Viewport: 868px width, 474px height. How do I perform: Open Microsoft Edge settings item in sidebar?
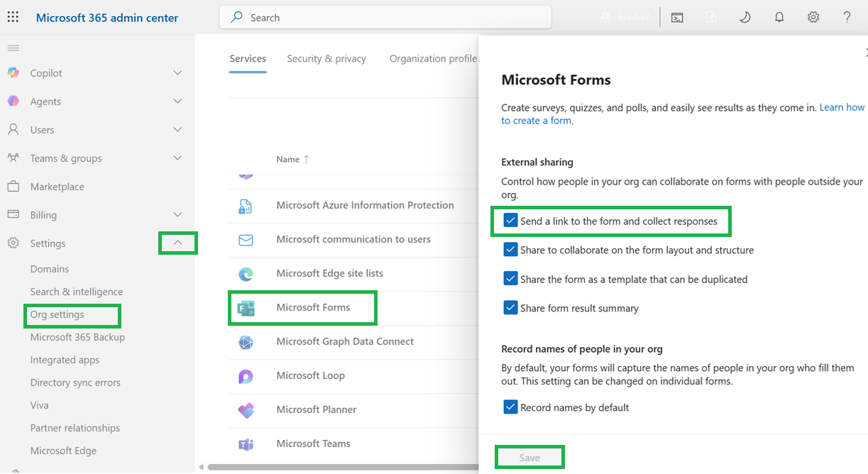click(63, 451)
